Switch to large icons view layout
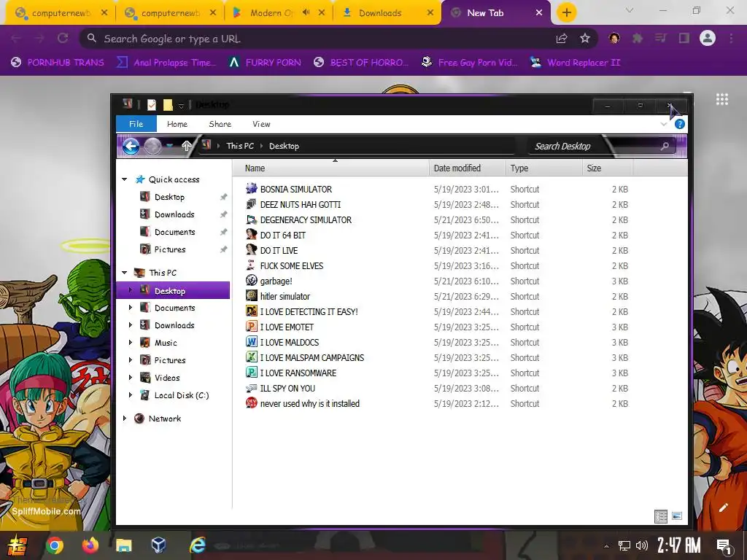The image size is (747, 560). pyautogui.click(x=677, y=516)
